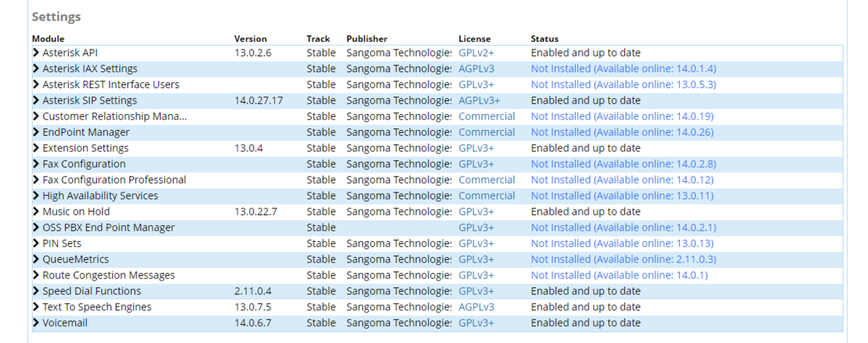Viewport: 868px width, 343px height.
Task: Click the chevron icon beside Voicemail
Action: 36,323
